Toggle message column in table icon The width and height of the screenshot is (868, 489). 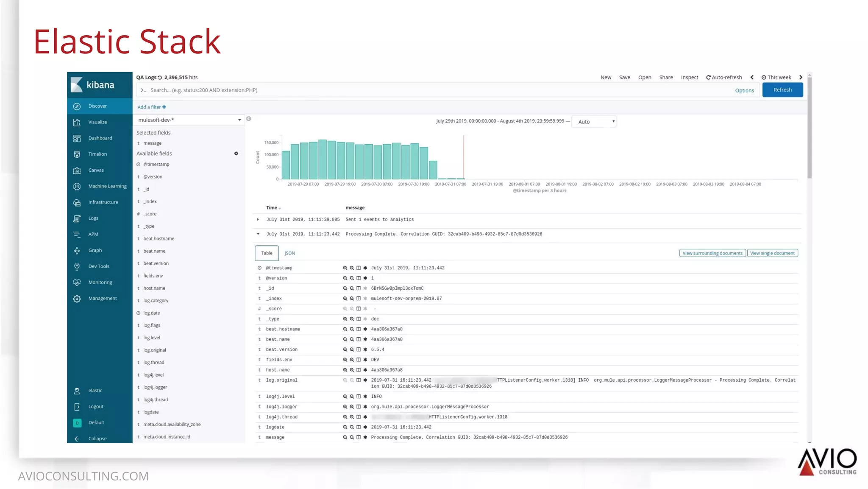tap(359, 437)
